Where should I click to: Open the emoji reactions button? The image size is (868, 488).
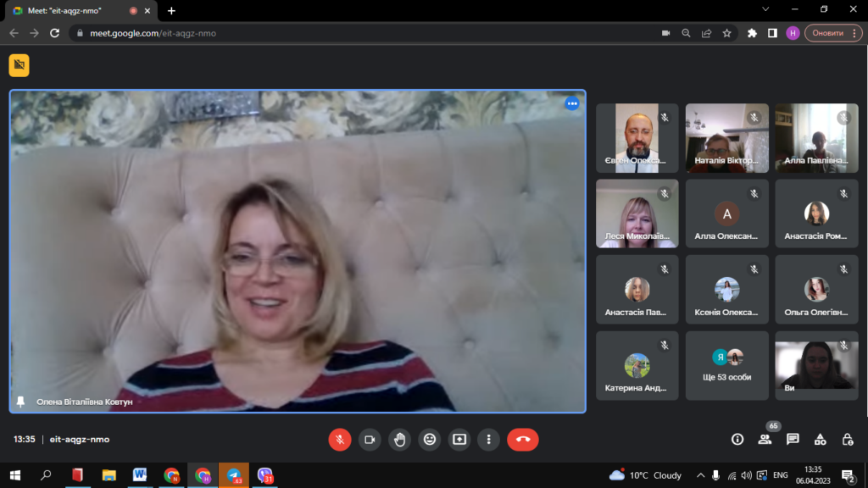pyautogui.click(x=430, y=439)
